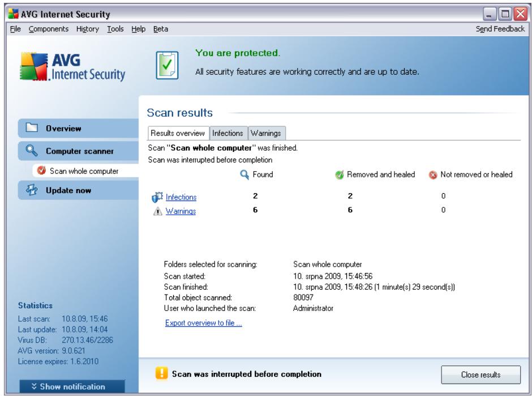
Task: Open the Help menu
Action: coord(139,29)
